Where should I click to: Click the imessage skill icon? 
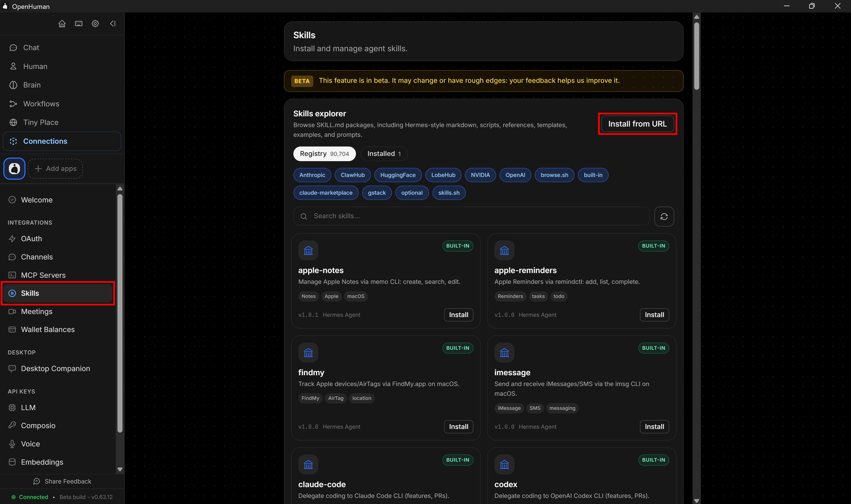504,353
